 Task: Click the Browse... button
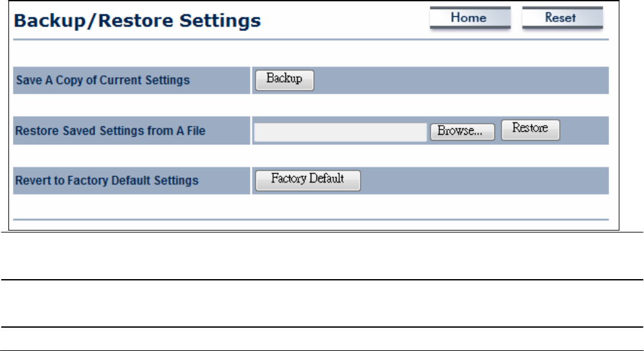(463, 131)
